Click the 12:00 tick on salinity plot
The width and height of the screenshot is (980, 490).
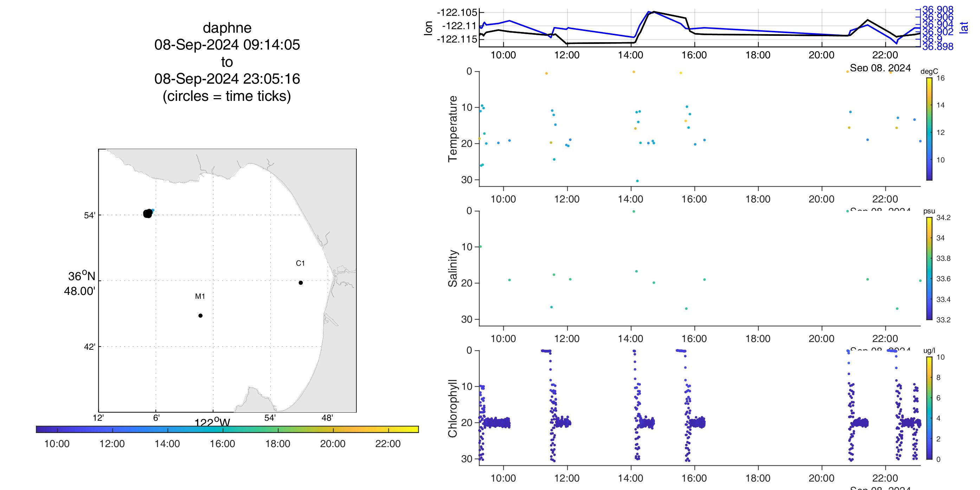coord(567,339)
